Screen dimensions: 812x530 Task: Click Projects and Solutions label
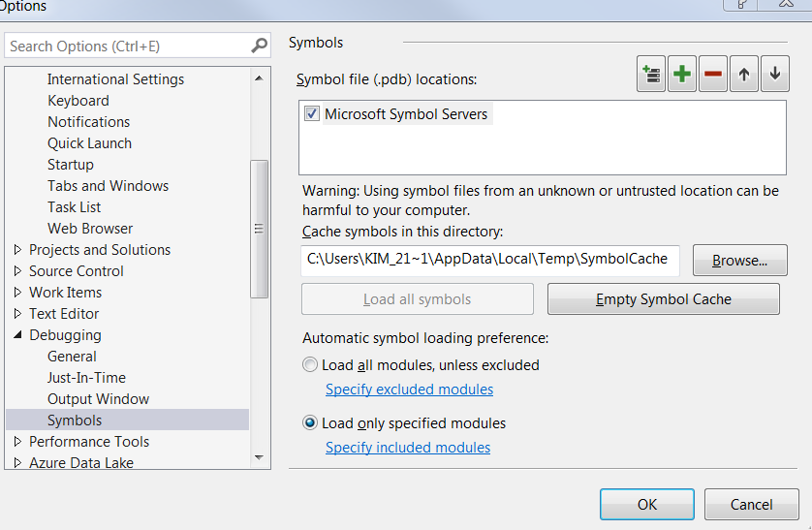point(100,249)
